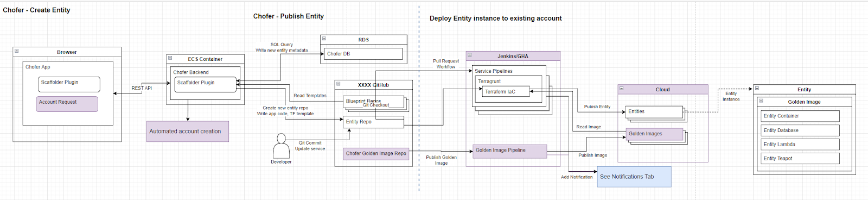Select the See Notifications Tab box

634,177
